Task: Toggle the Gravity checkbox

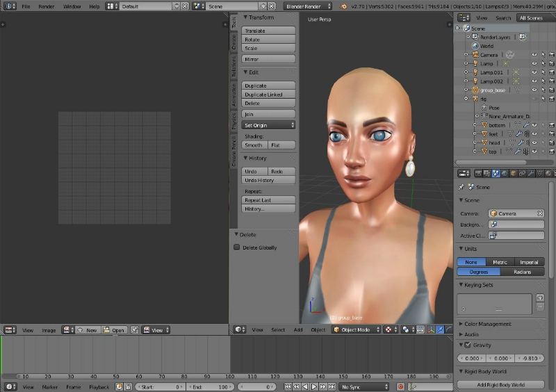Action: pos(467,345)
